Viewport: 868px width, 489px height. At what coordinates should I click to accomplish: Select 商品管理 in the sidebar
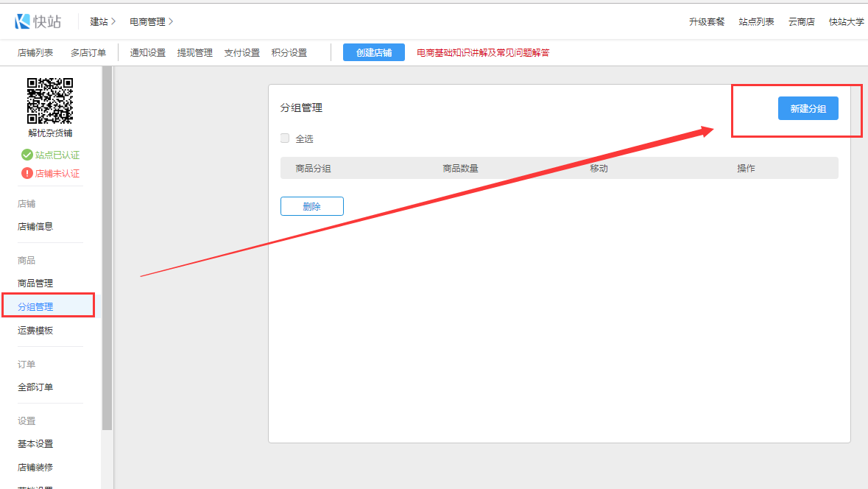[x=35, y=284]
